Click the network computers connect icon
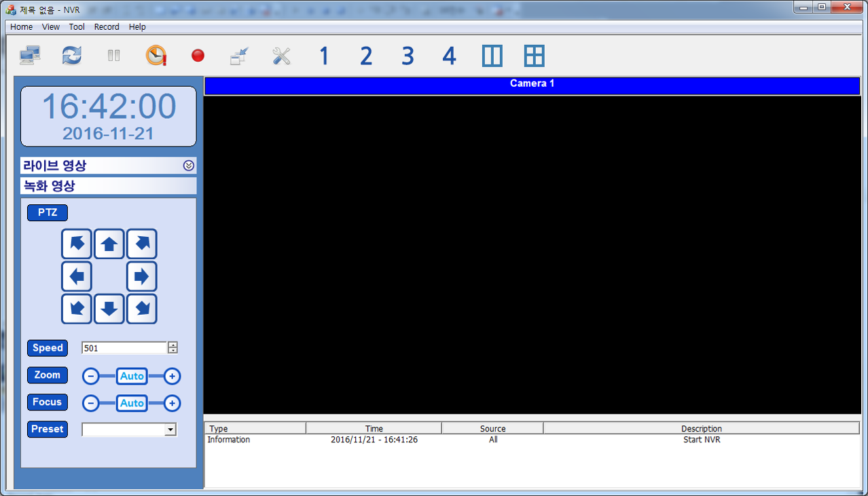868x496 pixels. tap(30, 56)
